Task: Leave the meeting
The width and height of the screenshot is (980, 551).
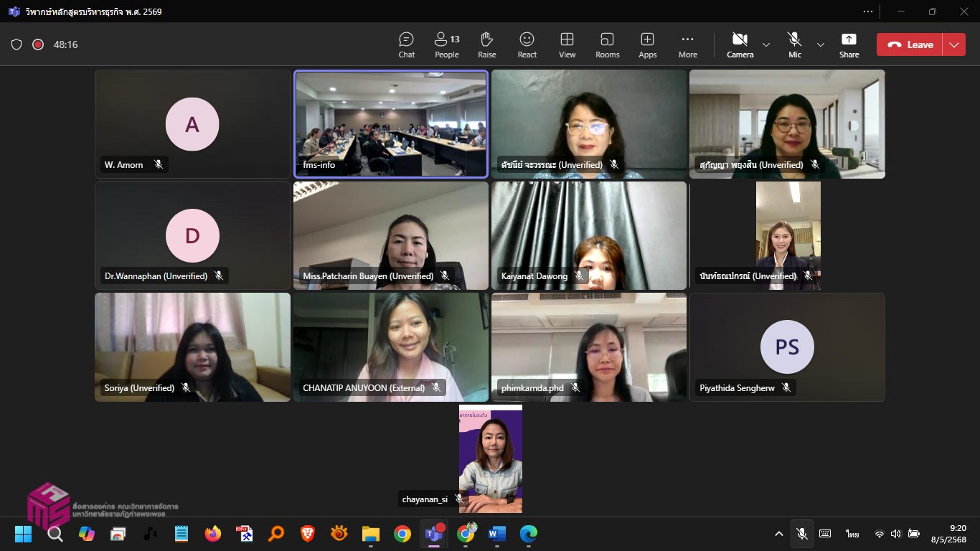Action: coord(910,44)
